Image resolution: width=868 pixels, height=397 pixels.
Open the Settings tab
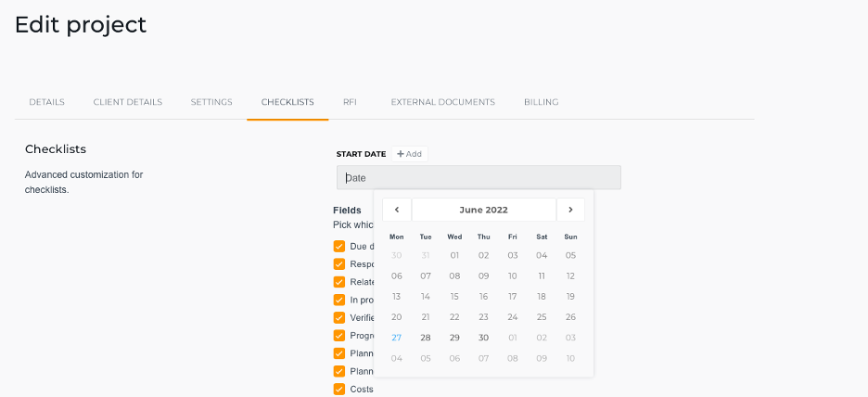pos(211,102)
